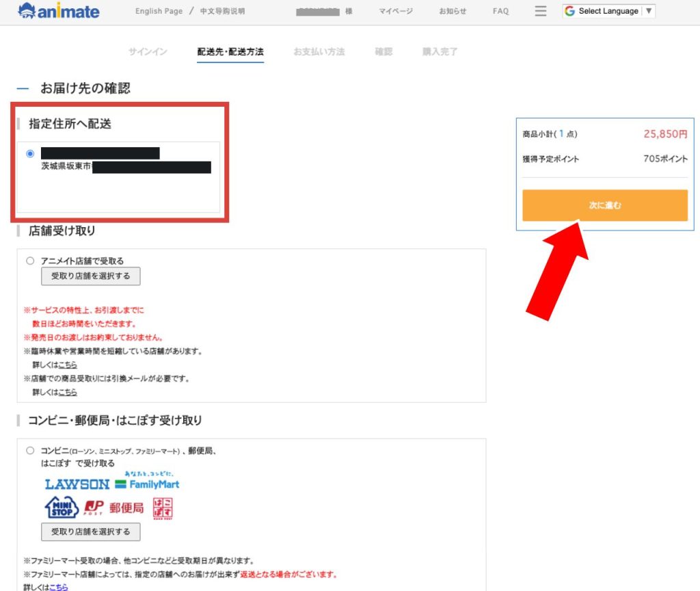Switch to the お支払い方法 step tab
The image size is (700, 591).
[x=319, y=52]
